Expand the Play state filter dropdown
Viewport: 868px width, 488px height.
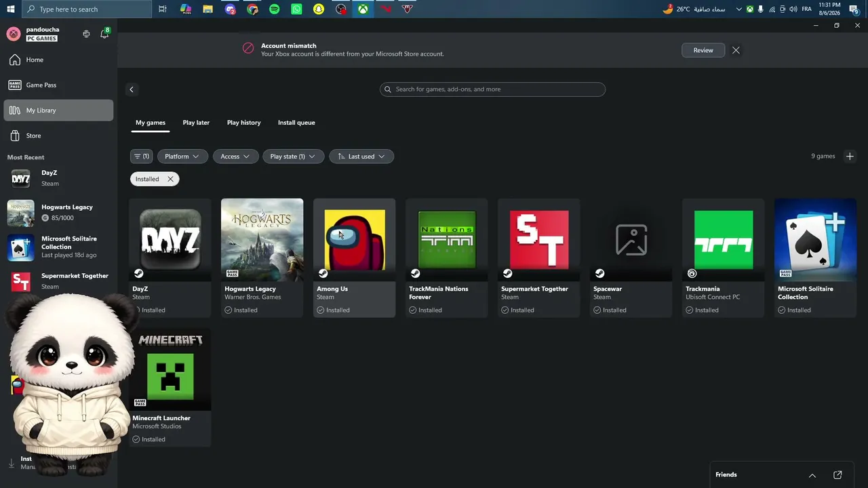pyautogui.click(x=293, y=157)
